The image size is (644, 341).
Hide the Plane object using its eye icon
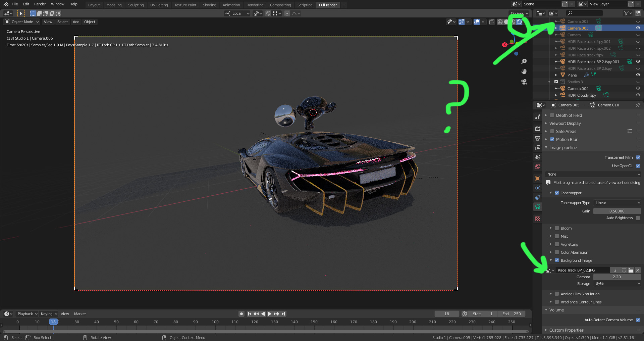point(638,75)
